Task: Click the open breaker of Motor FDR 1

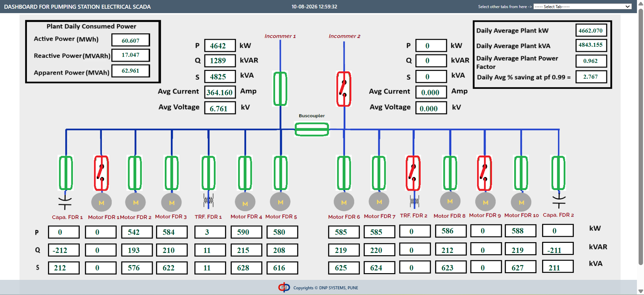Action: [x=101, y=173]
